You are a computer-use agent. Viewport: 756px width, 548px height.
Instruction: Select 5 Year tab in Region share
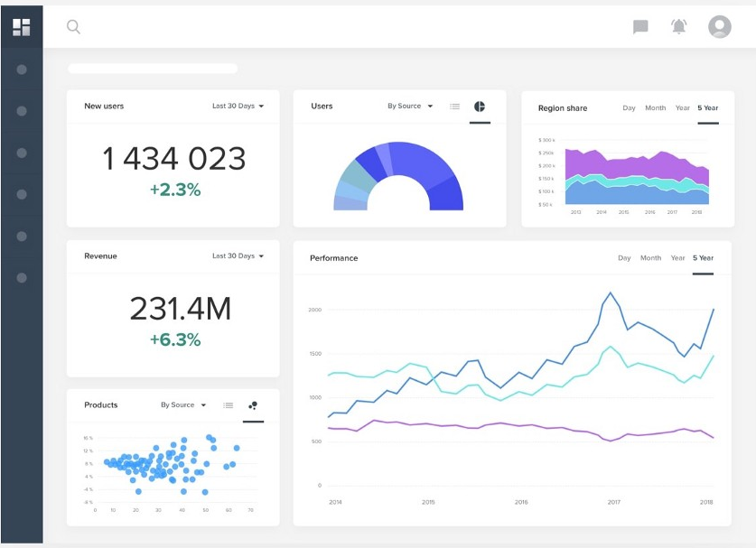point(708,108)
